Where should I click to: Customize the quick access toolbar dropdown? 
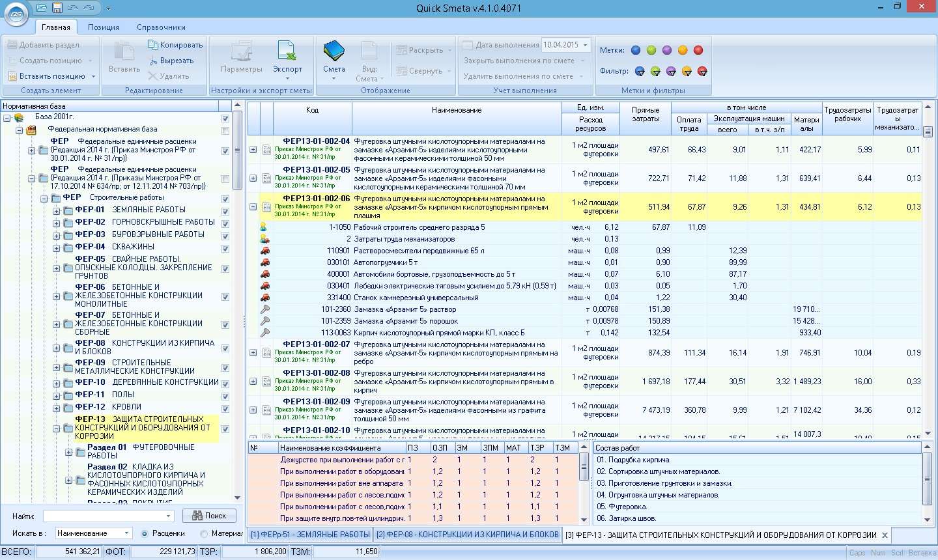tap(108, 8)
